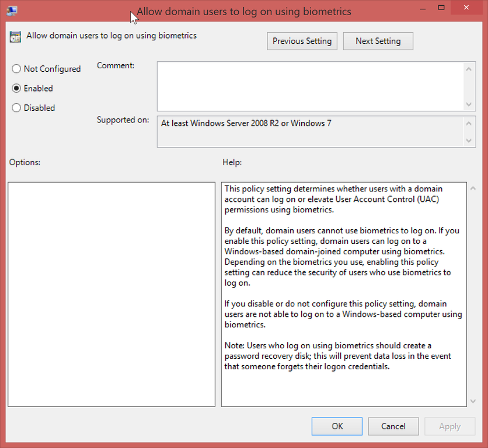The width and height of the screenshot is (488, 448).
Task: Click inside the empty Options panel
Action: pyautogui.click(x=111, y=292)
